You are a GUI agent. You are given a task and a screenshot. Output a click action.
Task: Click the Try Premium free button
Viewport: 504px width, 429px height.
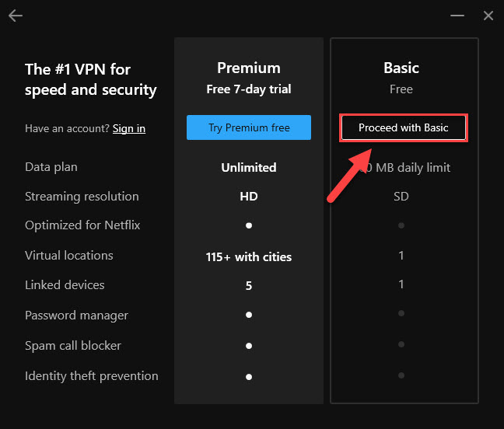coord(249,127)
